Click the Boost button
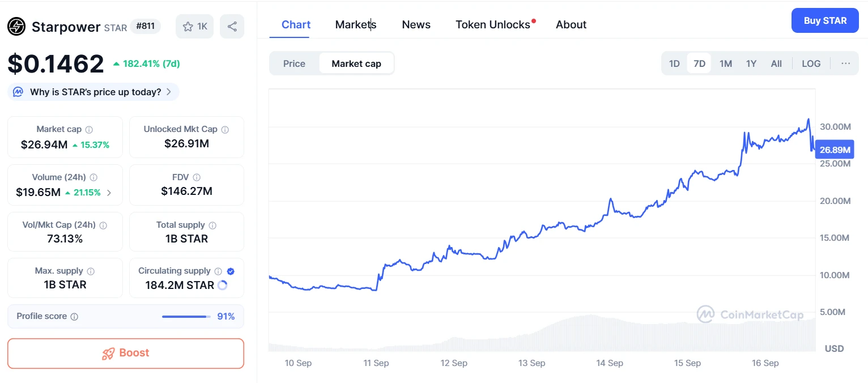This screenshot has width=868, height=383. point(126,353)
